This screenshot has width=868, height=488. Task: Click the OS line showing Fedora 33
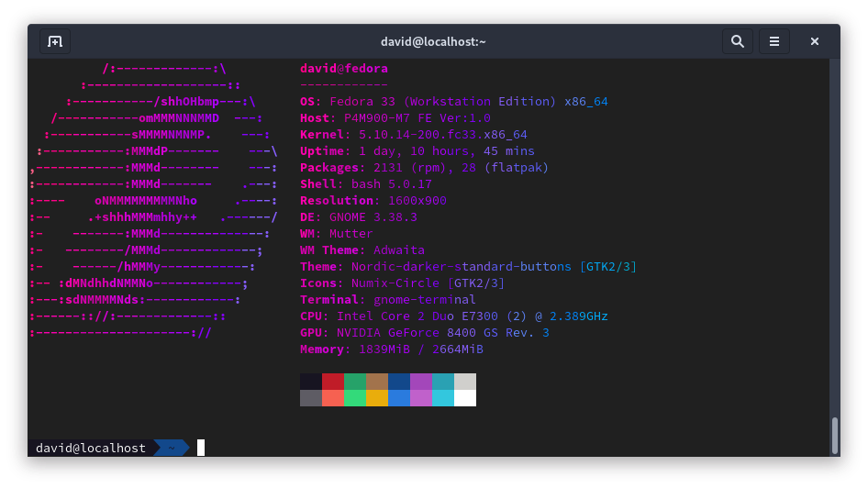(x=454, y=102)
